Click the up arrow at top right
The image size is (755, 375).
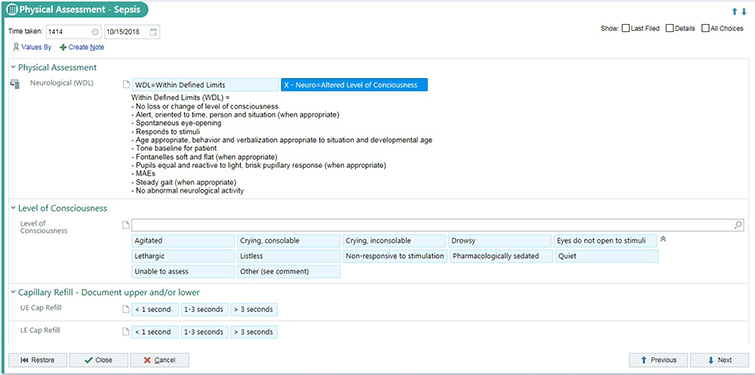tap(734, 12)
